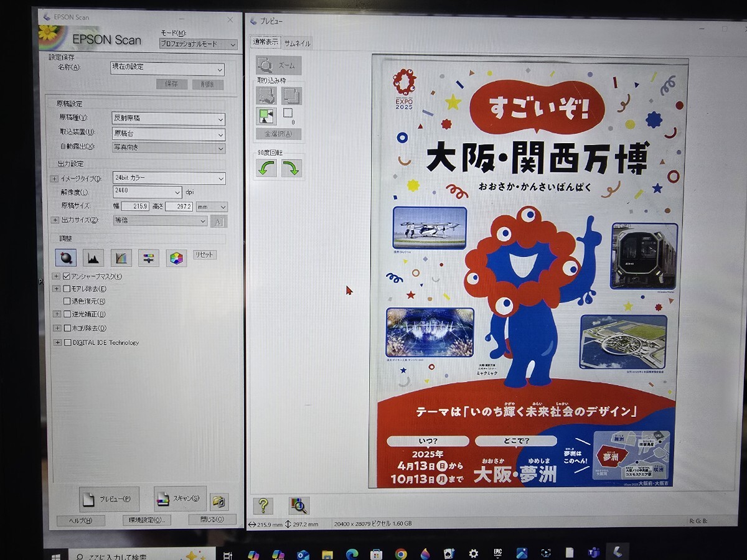Viewport: 747px width, 560px height.
Task: Open the image adjustment sliders tool
Action: coord(148,257)
